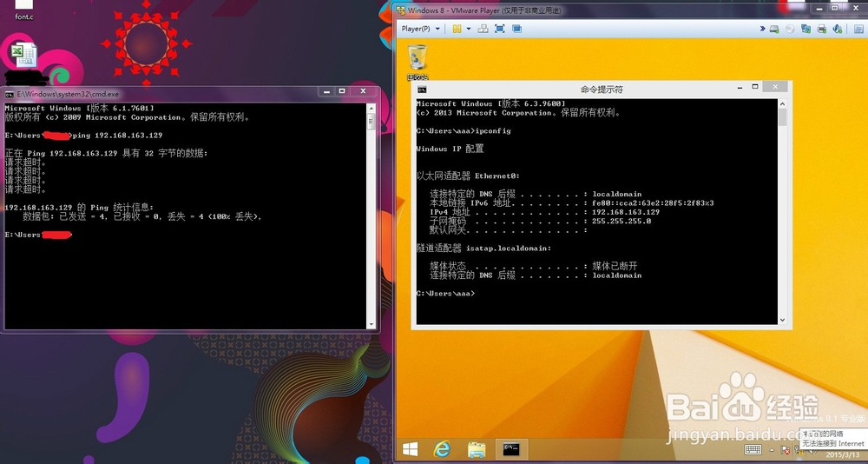The height and width of the screenshot is (464, 868).
Task: Open the Player(P) menu in VMware Player
Action: 420,29
